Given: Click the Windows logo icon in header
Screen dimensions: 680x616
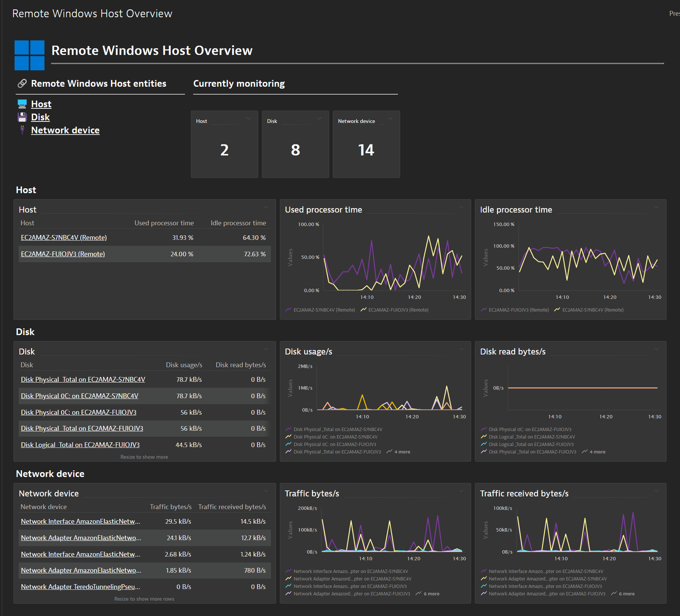Looking at the screenshot, I should coord(29,55).
